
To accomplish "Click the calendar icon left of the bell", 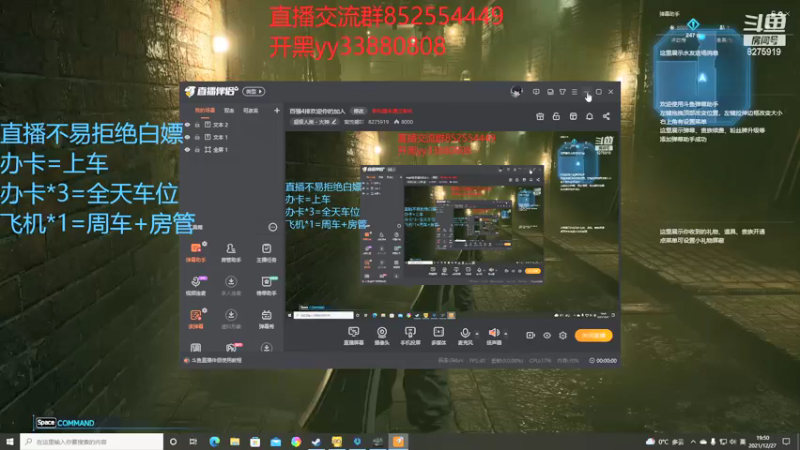I will (573, 116).
